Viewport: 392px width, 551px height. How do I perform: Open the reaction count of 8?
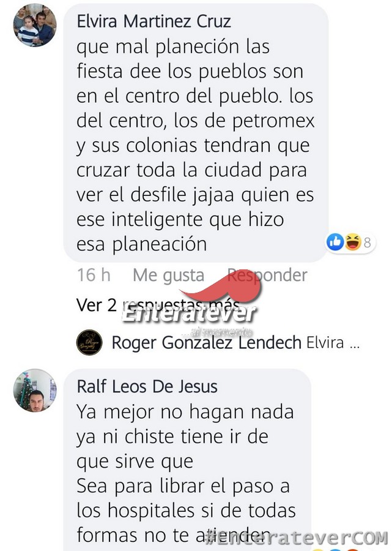coord(367,242)
